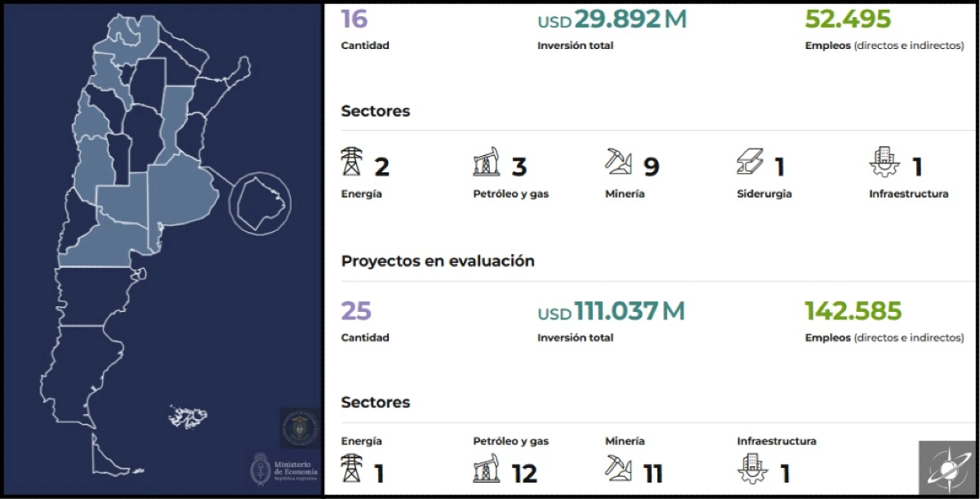Click the Siderurgia steel beam icon
The height and width of the screenshot is (499, 980).
(750, 161)
